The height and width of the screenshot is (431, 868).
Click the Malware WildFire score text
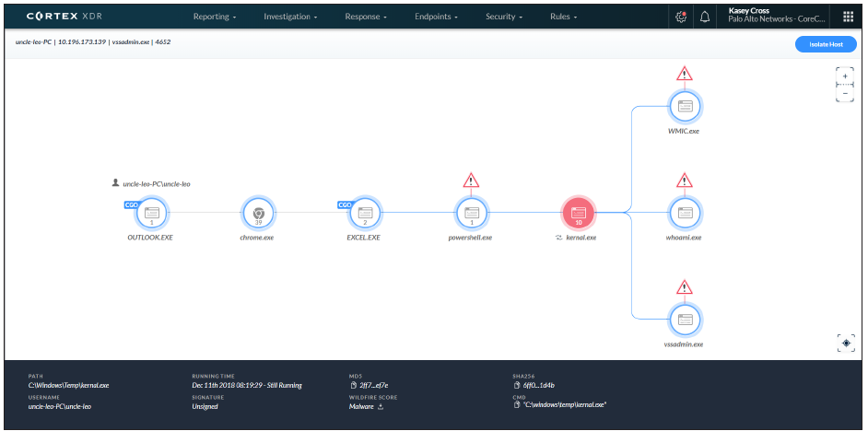tap(361, 406)
